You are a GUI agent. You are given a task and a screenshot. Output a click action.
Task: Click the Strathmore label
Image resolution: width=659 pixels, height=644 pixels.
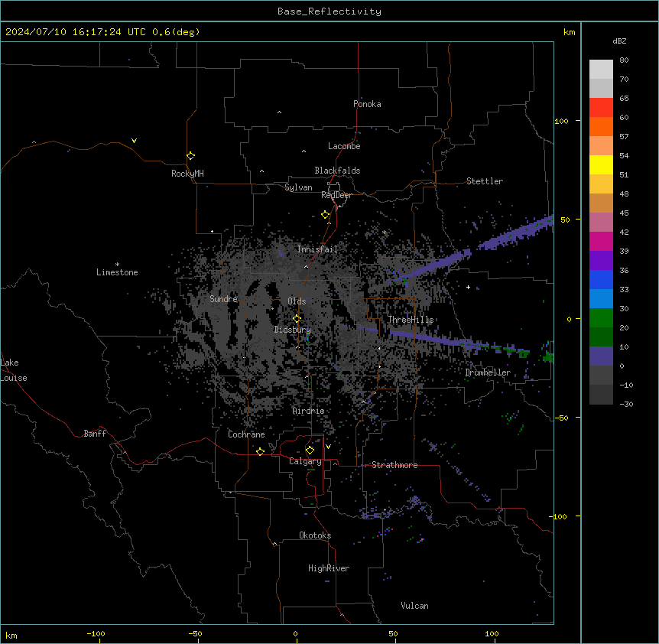(x=394, y=465)
